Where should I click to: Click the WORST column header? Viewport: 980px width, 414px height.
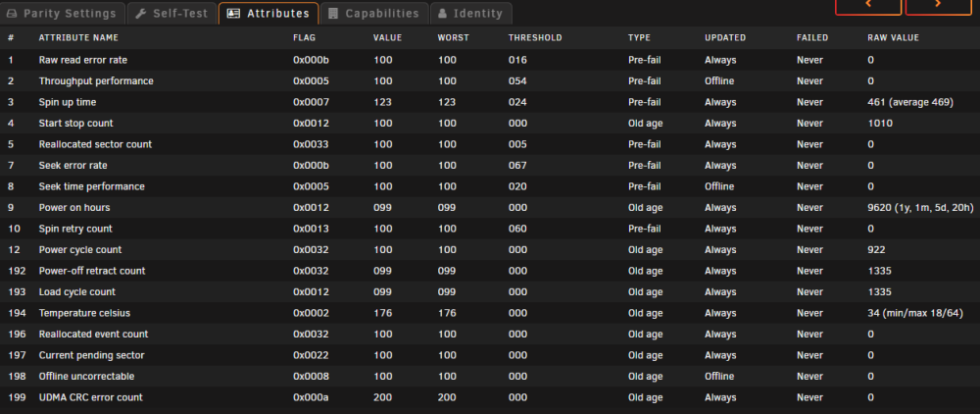pyautogui.click(x=453, y=37)
